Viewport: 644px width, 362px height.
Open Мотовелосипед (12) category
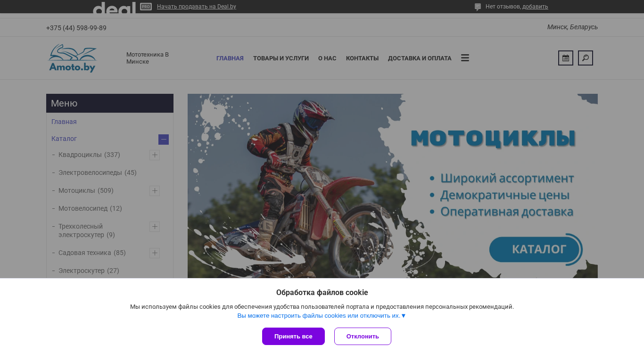click(x=90, y=208)
